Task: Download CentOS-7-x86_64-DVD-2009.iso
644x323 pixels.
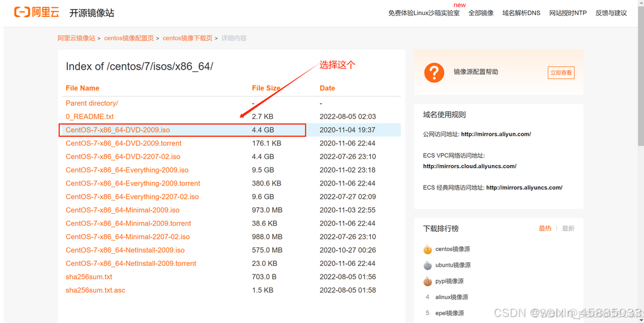Action: click(118, 130)
